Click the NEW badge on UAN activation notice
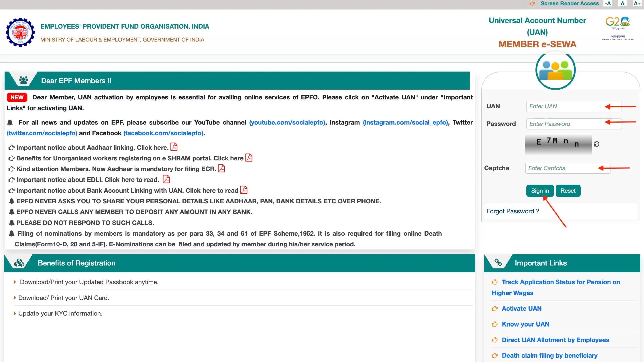The image size is (644, 362). point(17,97)
